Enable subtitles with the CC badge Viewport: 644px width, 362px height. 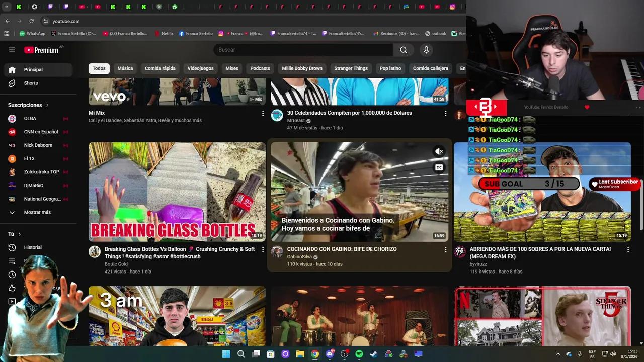(x=439, y=167)
